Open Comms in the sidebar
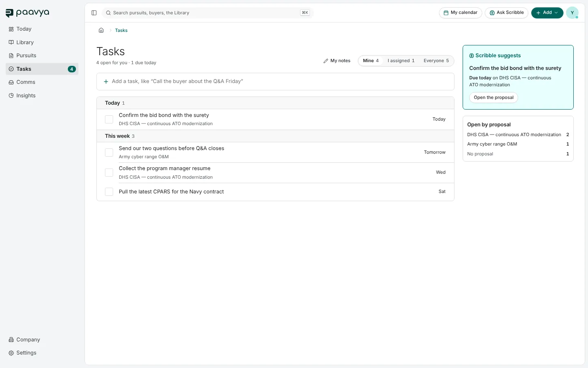588x368 pixels. [42, 82]
